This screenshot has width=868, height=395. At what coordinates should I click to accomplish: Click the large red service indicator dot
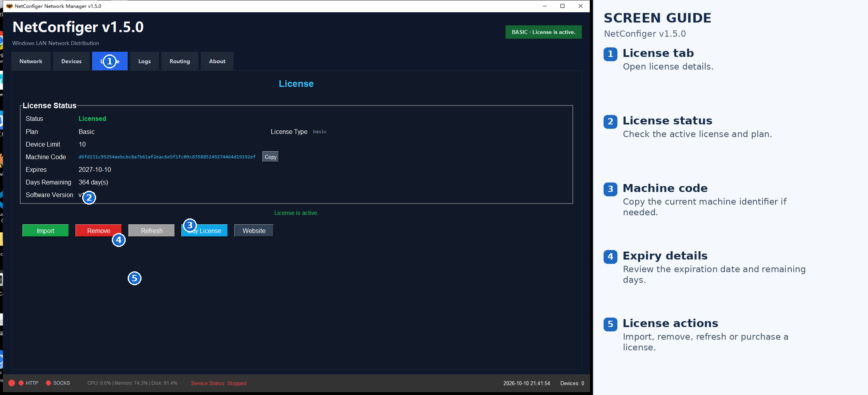(12, 383)
